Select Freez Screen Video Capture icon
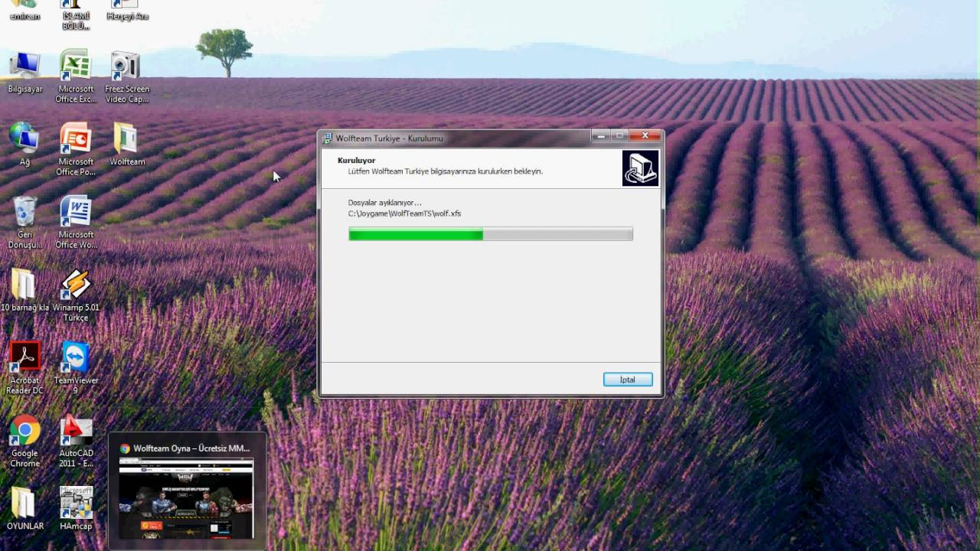 coord(127,77)
